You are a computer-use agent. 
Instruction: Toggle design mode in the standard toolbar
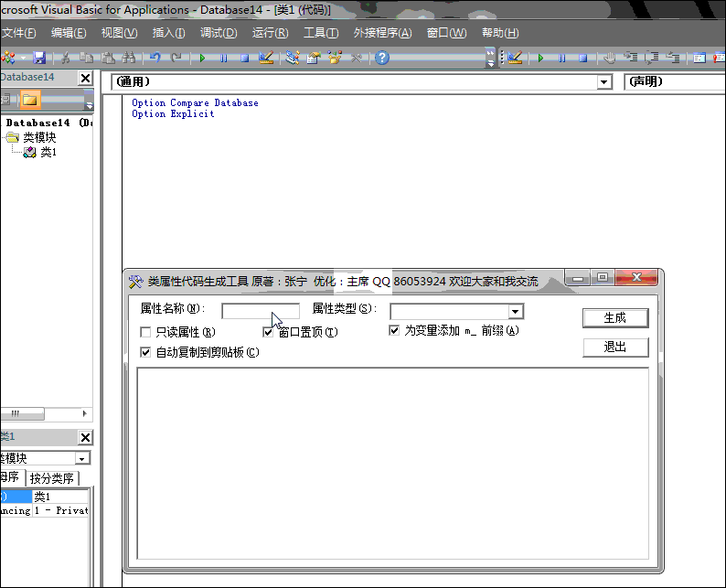click(266, 58)
